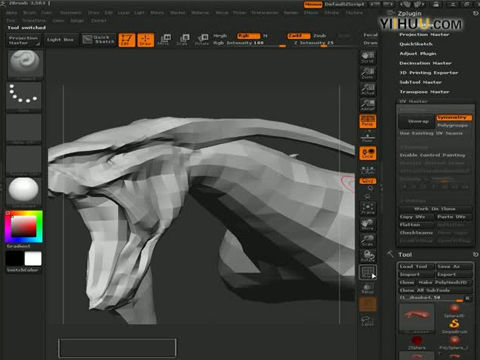This screenshot has height=360, width=480.
Task: Click the Frame mesh icon
Action: (368, 208)
